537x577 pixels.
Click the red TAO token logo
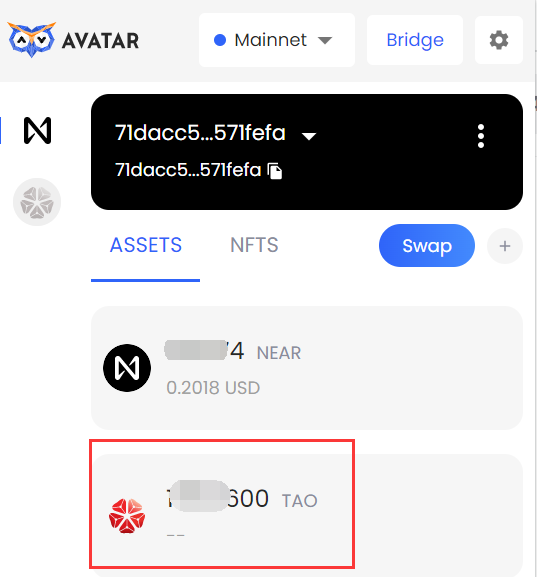pos(127,516)
